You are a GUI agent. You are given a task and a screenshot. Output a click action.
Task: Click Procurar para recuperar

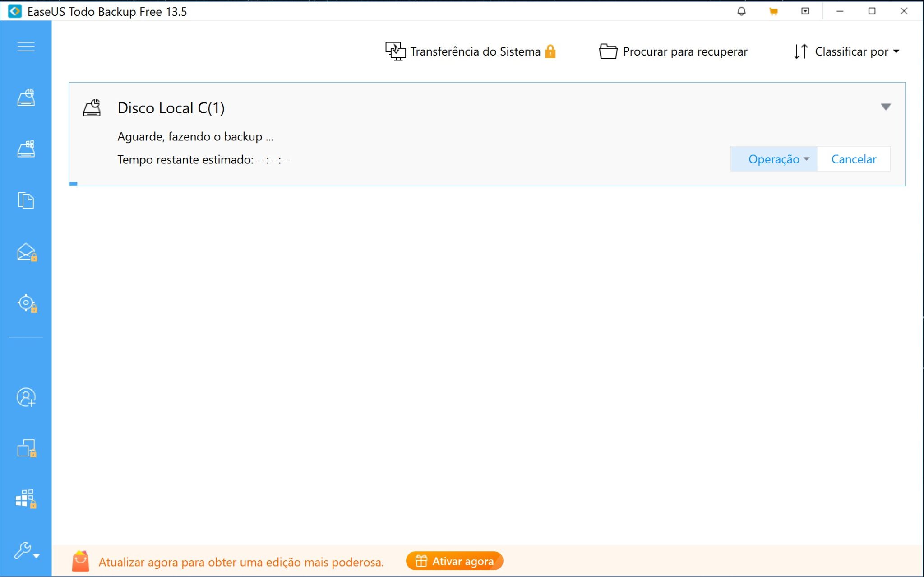coord(673,51)
